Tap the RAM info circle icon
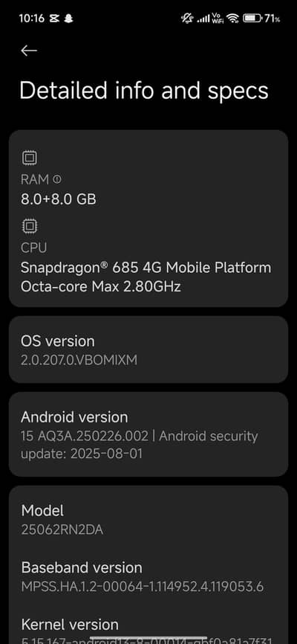Image resolution: width=297 pixels, height=644 pixels. tap(57, 179)
